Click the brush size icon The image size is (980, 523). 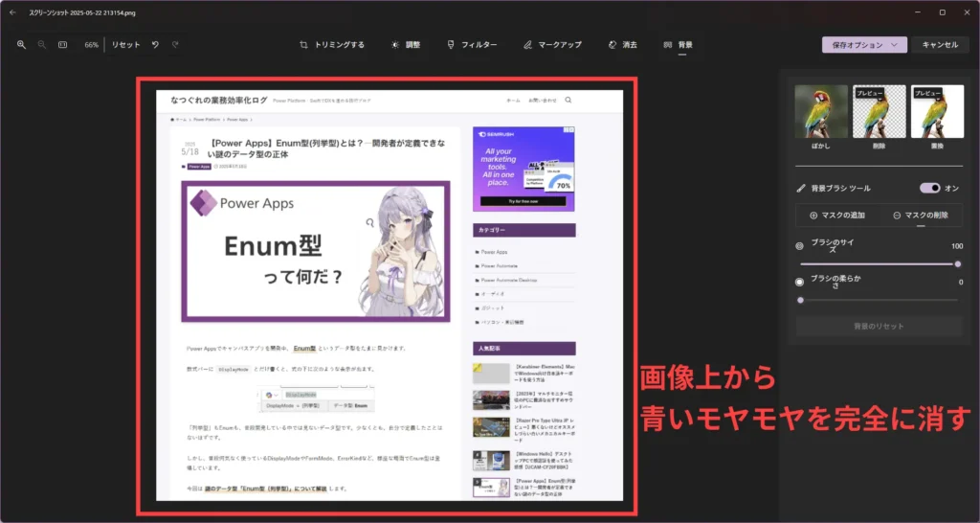coord(799,246)
